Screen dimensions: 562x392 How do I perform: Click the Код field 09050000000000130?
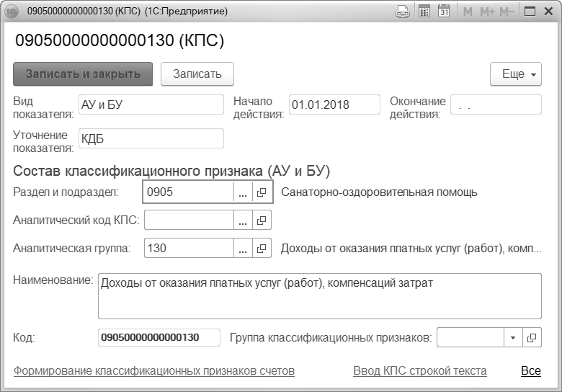[x=159, y=337]
